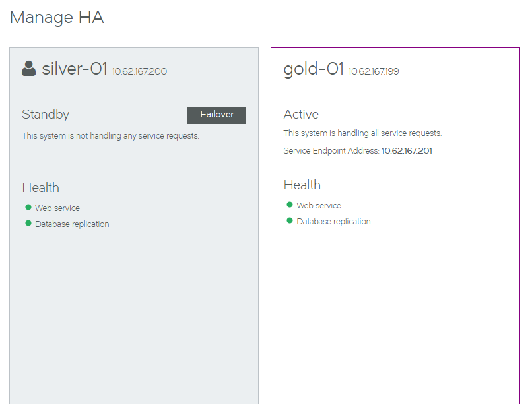Click the silver-01 IP address 10.62.167.200
This screenshot has width=532, height=413.
[x=139, y=71]
